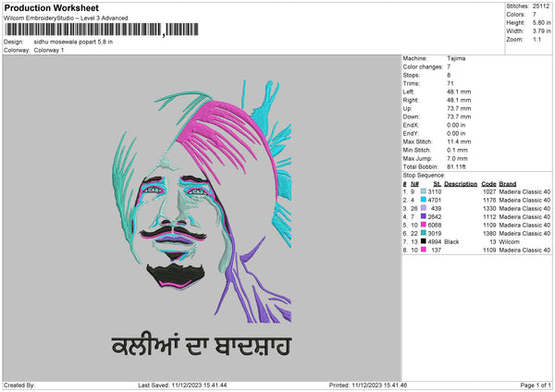Click the 'Code' column header

pos(488,184)
